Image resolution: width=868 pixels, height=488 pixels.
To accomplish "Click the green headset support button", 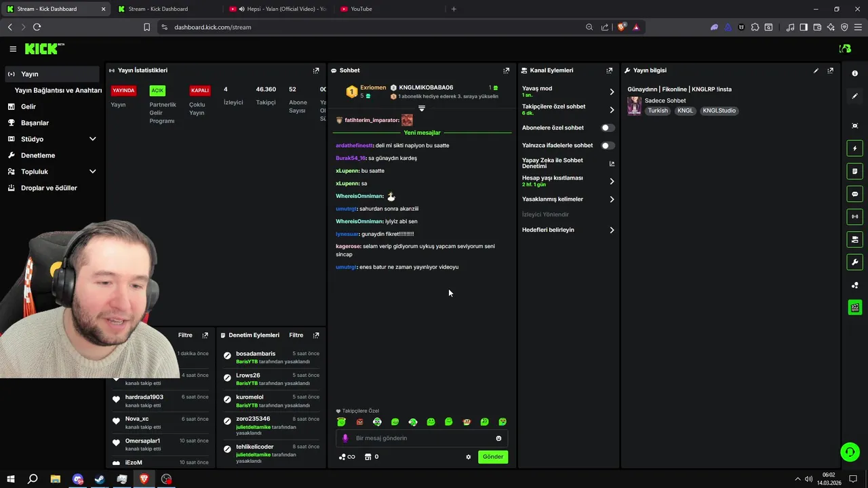I will pos(849,451).
